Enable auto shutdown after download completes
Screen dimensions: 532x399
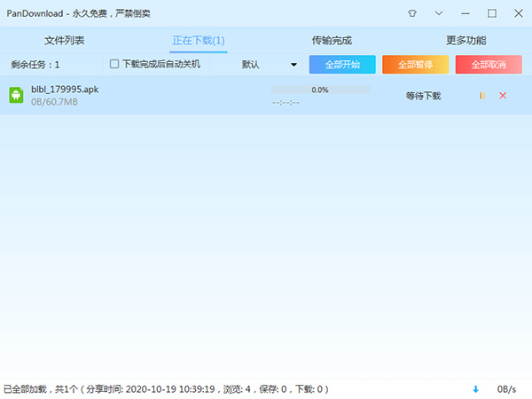[114, 64]
